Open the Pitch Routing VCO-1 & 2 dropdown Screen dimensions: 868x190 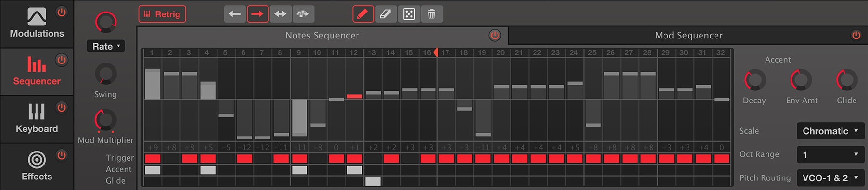tap(830, 178)
